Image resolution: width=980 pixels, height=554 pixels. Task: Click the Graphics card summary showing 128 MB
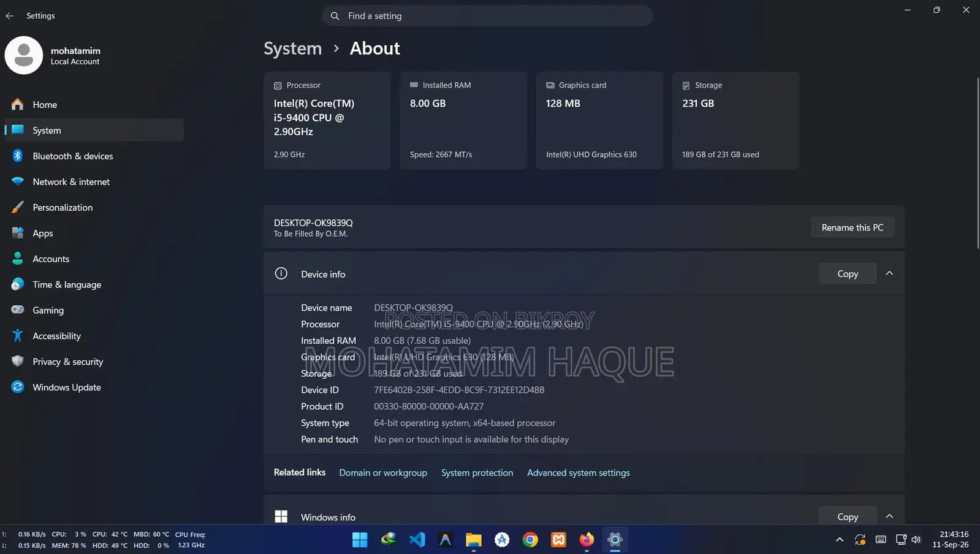pyautogui.click(x=599, y=120)
